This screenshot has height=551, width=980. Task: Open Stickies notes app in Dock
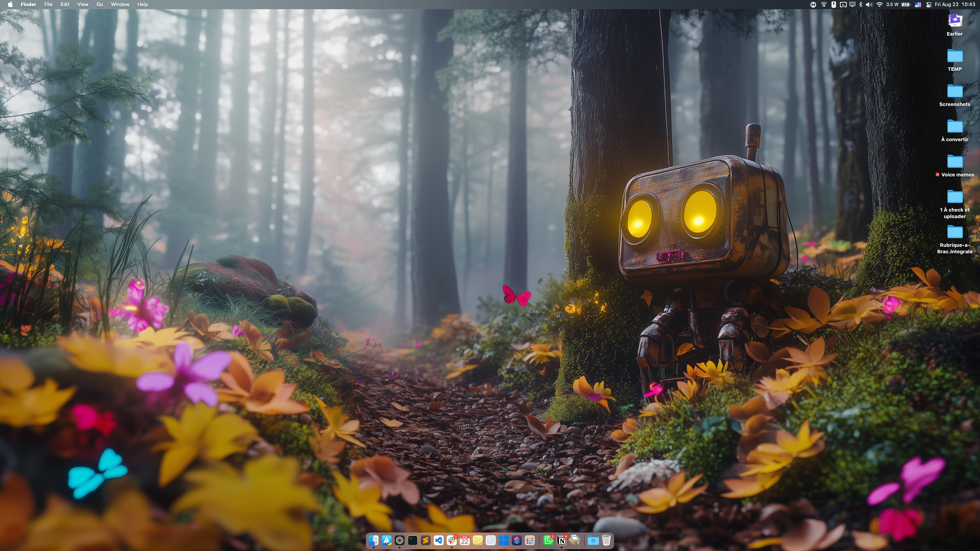click(477, 540)
